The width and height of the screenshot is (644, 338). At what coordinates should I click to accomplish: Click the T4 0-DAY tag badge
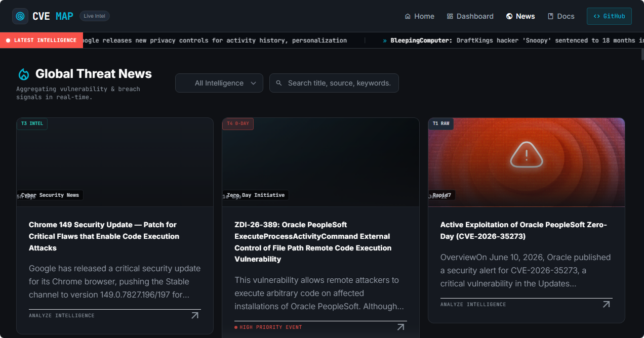[x=238, y=123]
